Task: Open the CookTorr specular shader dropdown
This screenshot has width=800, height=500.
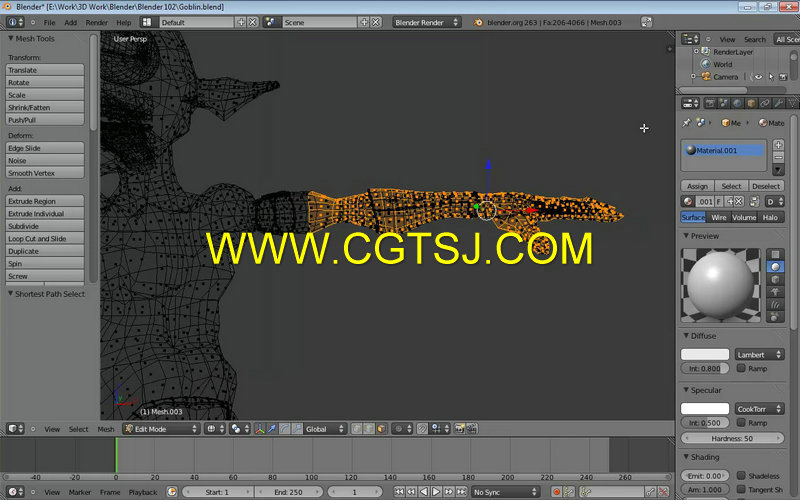Action: 759,409
